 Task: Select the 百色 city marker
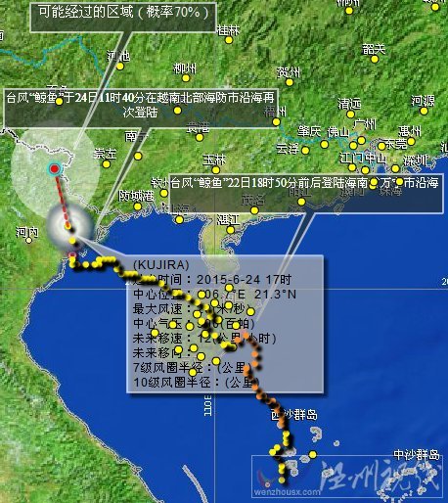point(59,102)
